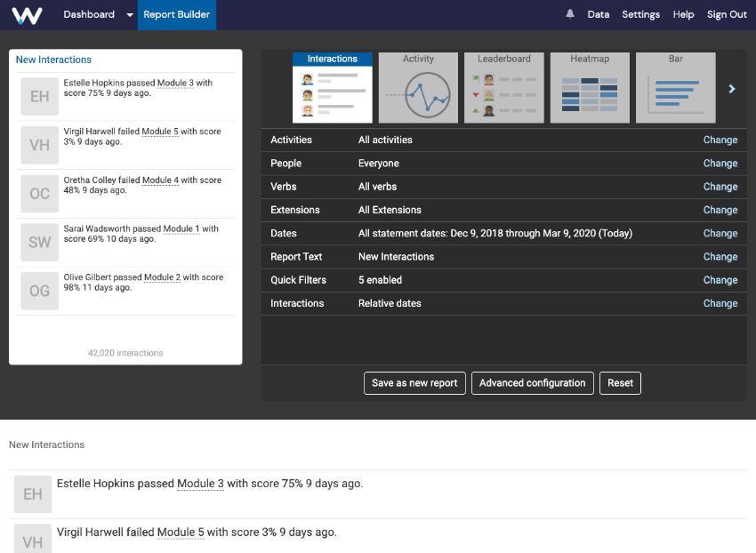Open Module 5 link in bottom list
The width and height of the screenshot is (756, 553).
(181, 533)
